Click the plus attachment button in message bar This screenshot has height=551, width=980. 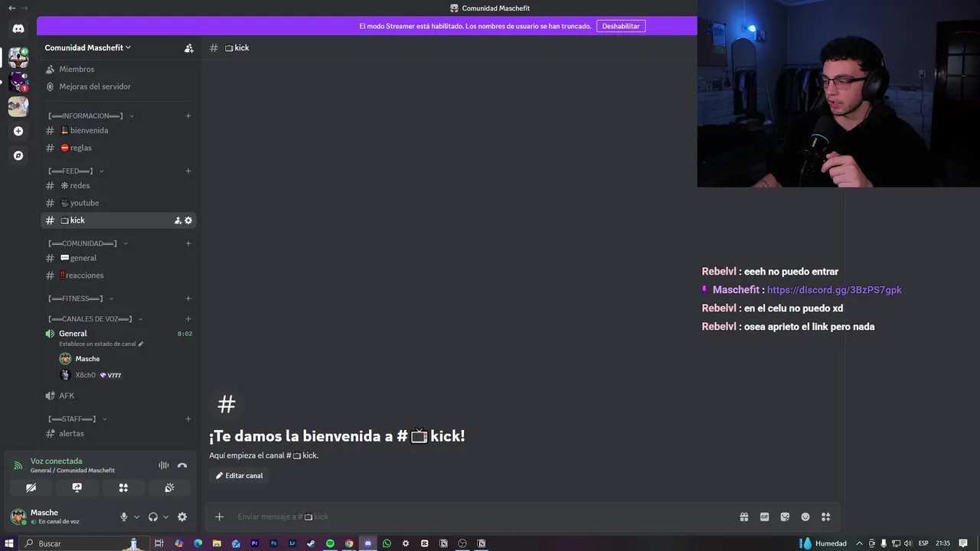tap(219, 517)
